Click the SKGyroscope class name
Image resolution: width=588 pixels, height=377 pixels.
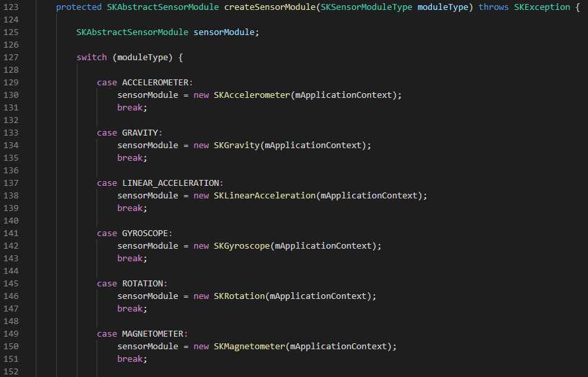pos(241,246)
